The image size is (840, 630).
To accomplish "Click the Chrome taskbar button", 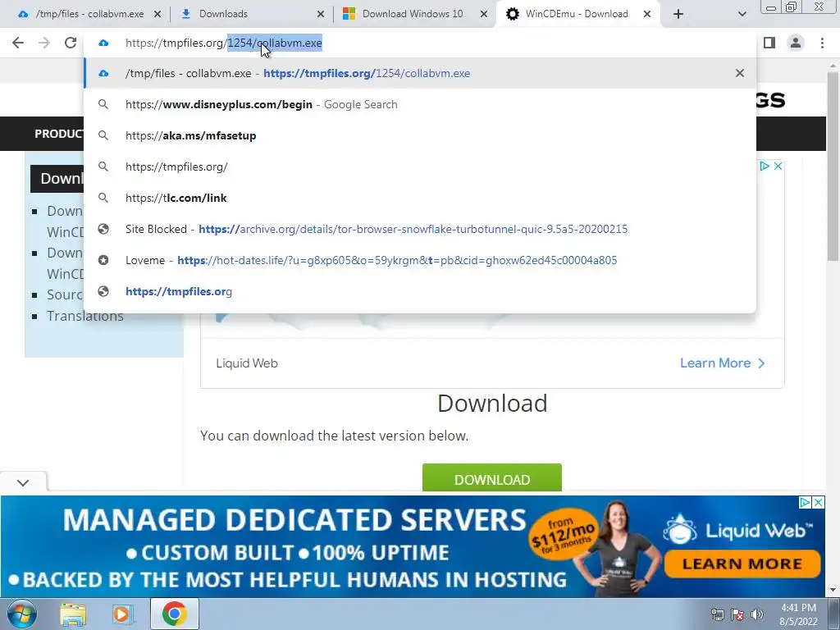I will 175,614.
